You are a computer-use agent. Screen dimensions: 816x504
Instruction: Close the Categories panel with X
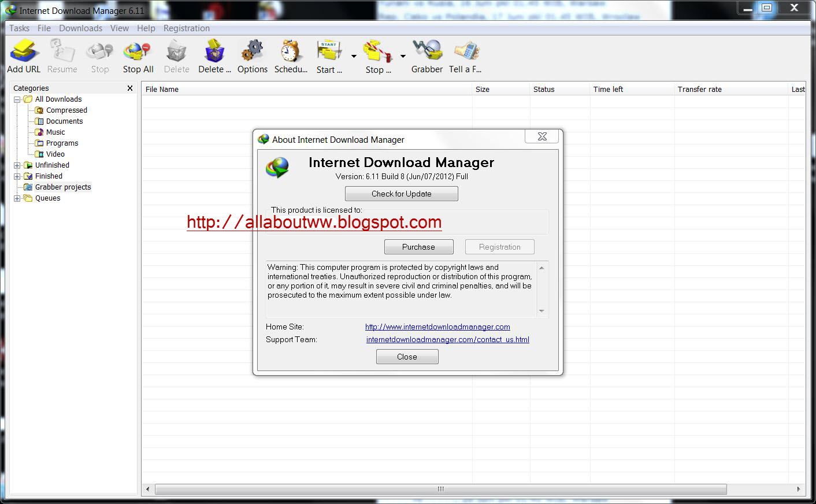pos(130,88)
